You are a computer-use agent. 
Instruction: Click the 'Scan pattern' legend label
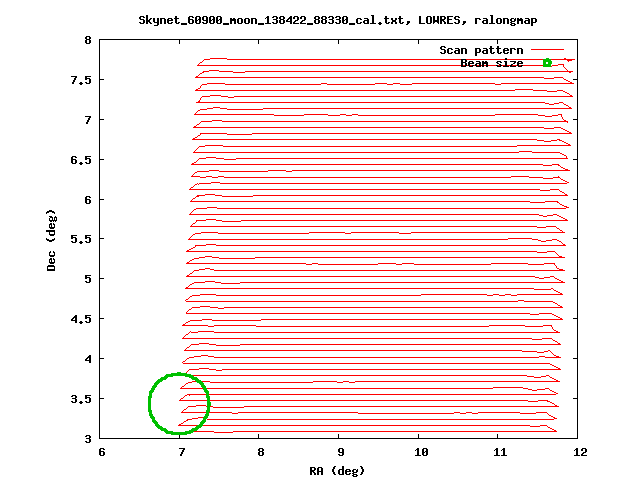click(481, 50)
